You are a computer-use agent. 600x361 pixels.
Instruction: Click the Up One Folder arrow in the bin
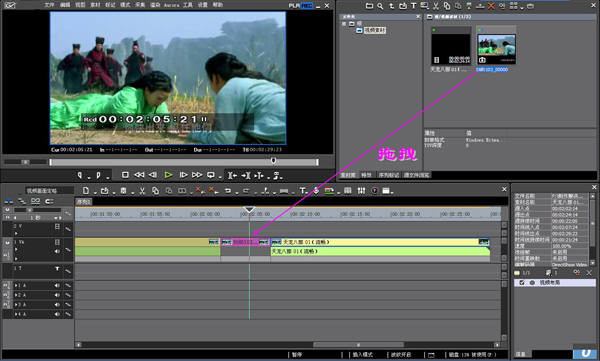[391, 6]
